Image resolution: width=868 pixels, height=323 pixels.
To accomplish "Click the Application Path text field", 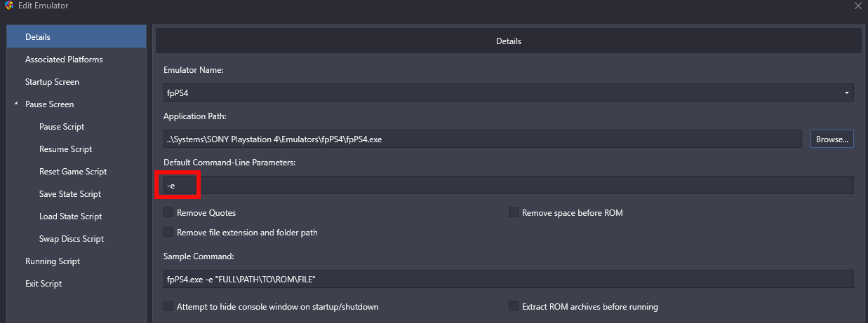I will (482, 139).
